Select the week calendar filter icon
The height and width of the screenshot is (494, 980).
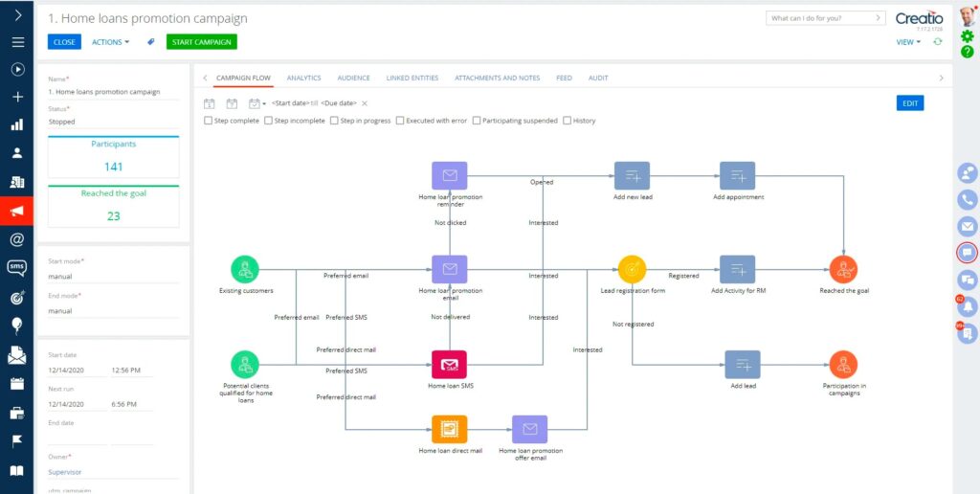point(232,103)
